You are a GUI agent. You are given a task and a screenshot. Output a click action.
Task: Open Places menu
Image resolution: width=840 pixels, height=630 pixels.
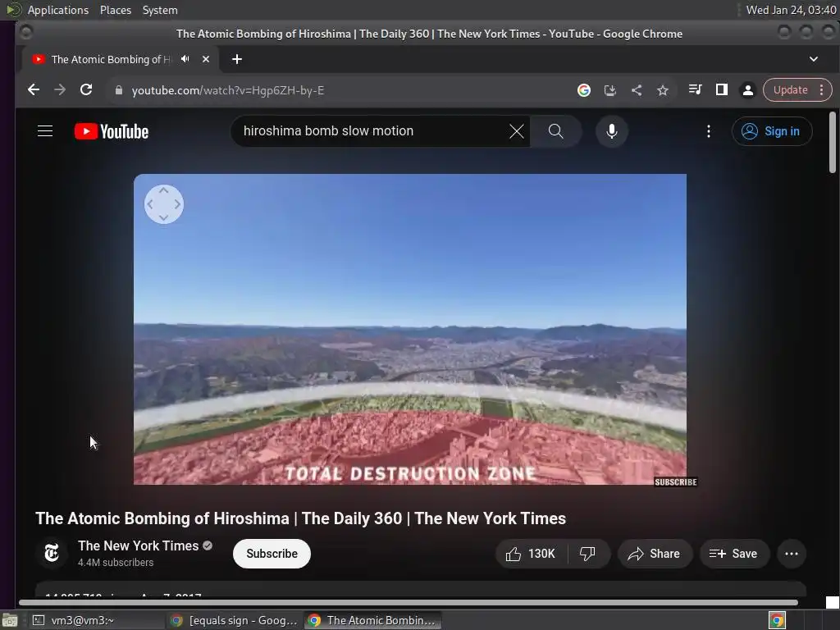pyautogui.click(x=115, y=10)
